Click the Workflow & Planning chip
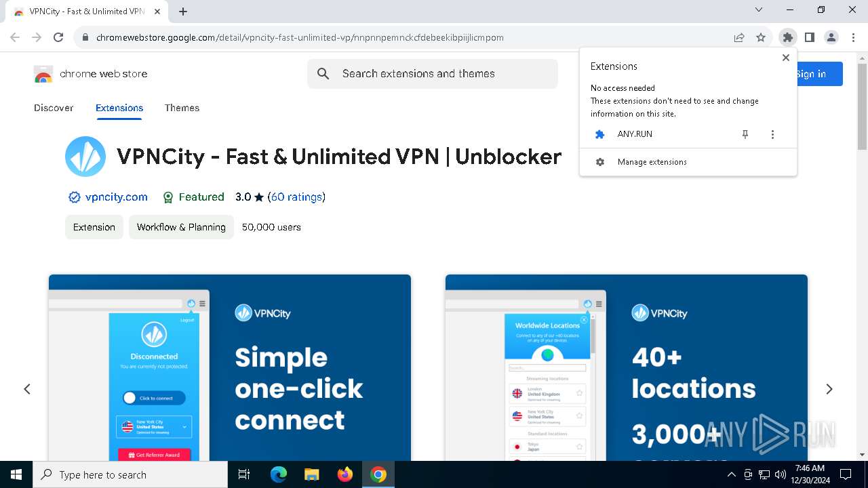 [x=181, y=227]
